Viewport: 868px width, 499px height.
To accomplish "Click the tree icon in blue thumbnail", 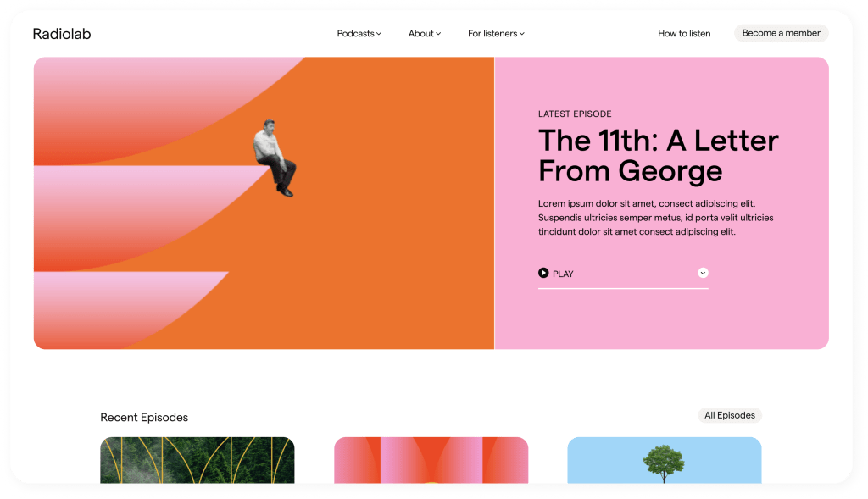I will coord(664,463).
